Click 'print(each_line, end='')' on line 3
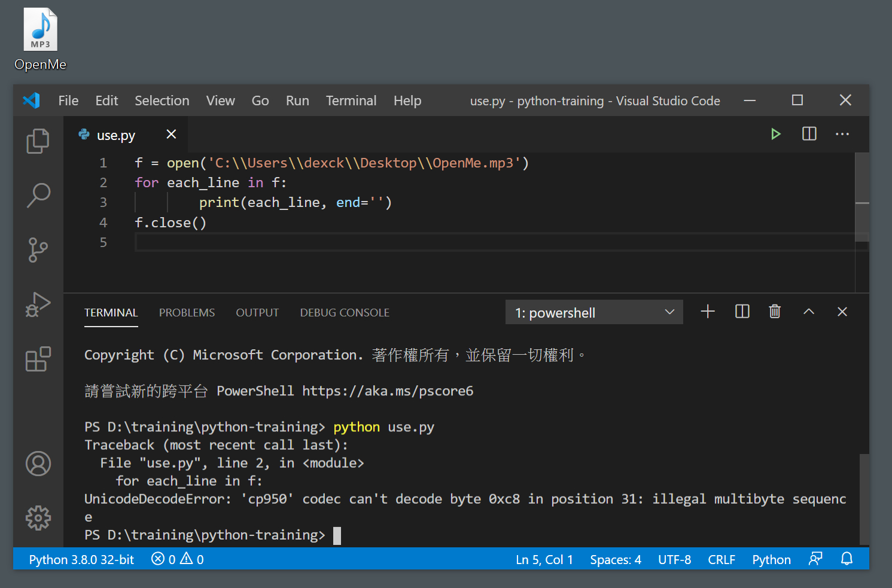892x588 pixels. (x=296, y=203)
